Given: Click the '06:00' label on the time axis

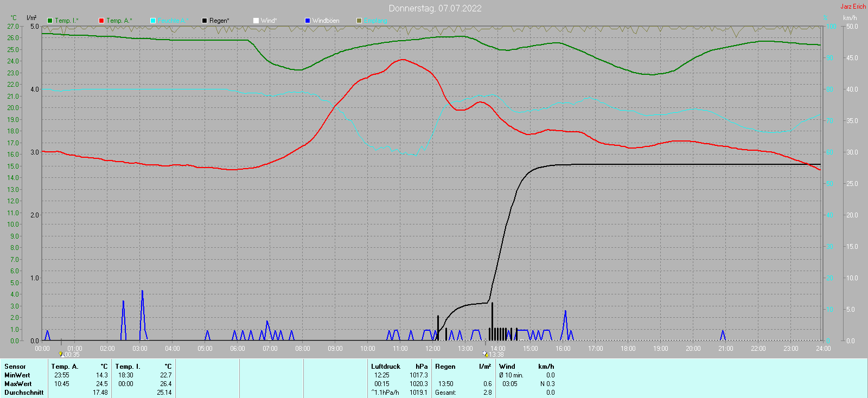Looking at the screenshot, I should coord(238,349).
